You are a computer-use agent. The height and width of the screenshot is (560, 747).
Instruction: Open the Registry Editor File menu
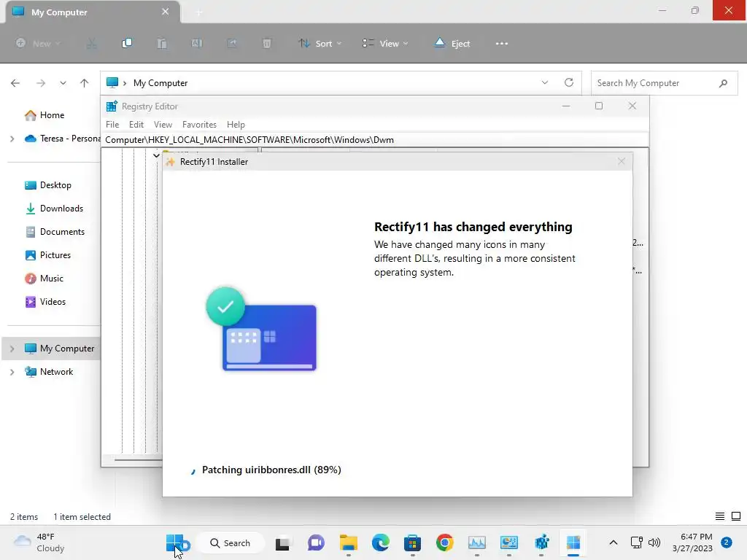click(x=112, y=125)
